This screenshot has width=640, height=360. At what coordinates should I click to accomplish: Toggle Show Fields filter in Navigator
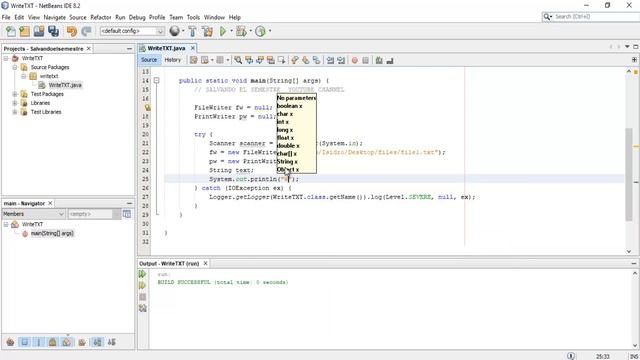(x=24, y=342)
